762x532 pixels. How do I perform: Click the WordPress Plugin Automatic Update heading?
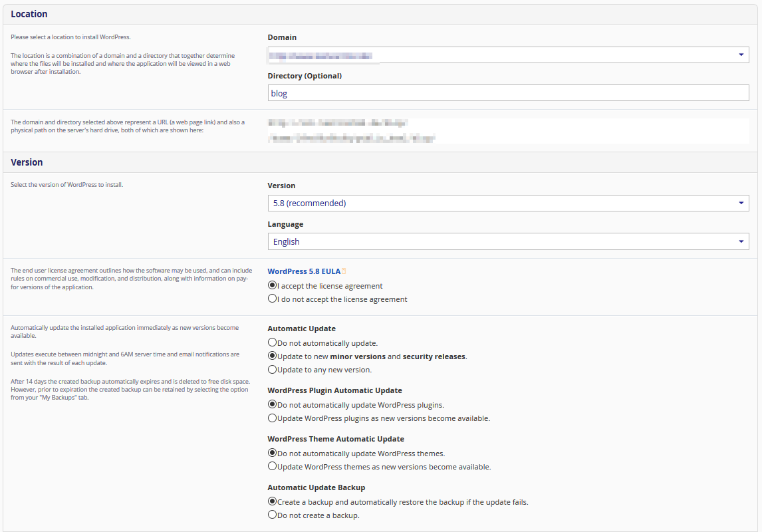pos(335,390)
